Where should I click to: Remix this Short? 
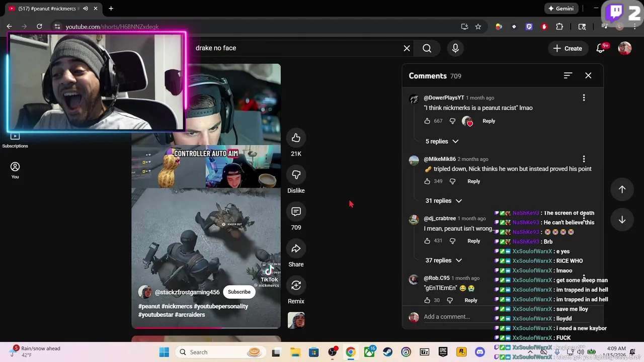tap(296, 285)
